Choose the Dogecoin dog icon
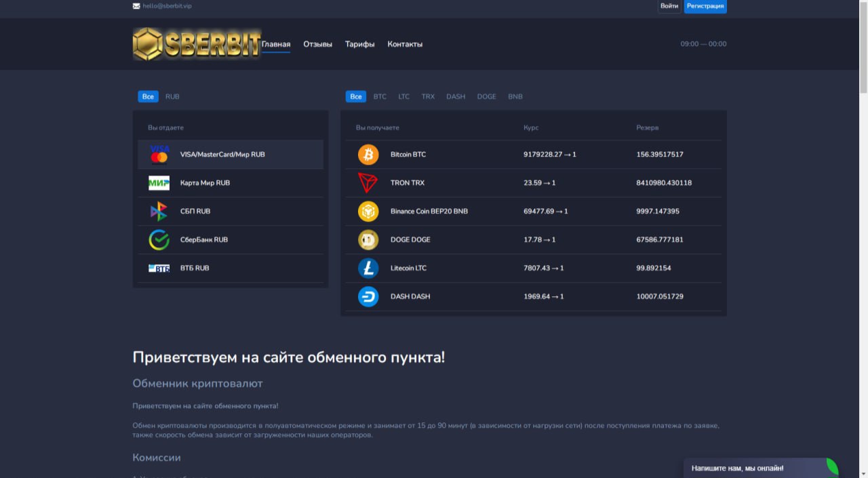The width and height of the screenshot is (868, 478). click(x=368, y=240)
